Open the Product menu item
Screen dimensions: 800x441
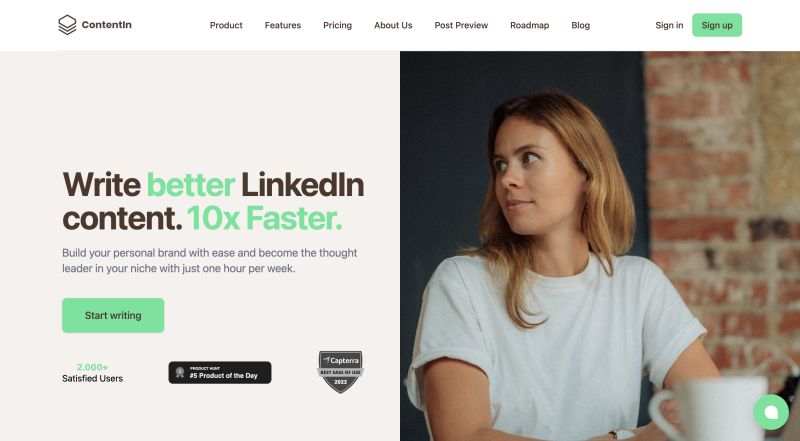tap(226, 25)
